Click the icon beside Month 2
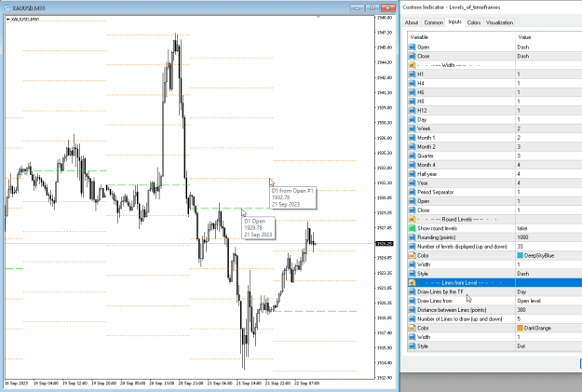 [x=412, y=146]
